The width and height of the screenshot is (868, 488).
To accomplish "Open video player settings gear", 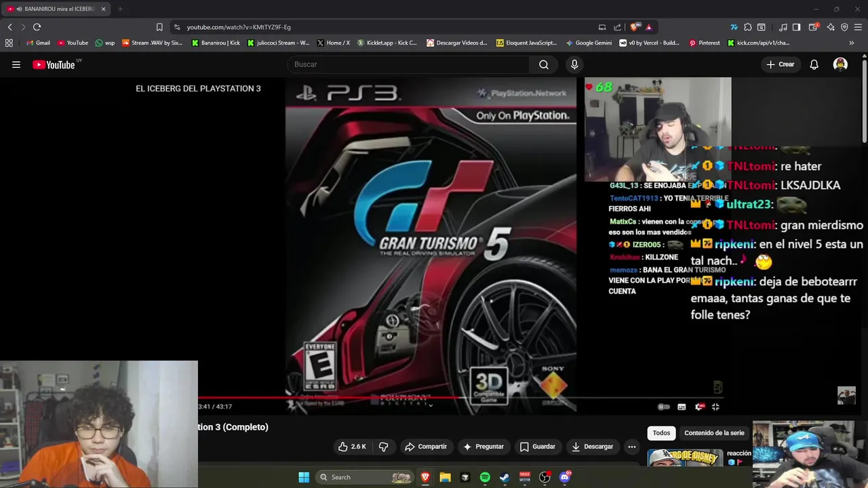I will pyautogui.click(x=699, y=407).
